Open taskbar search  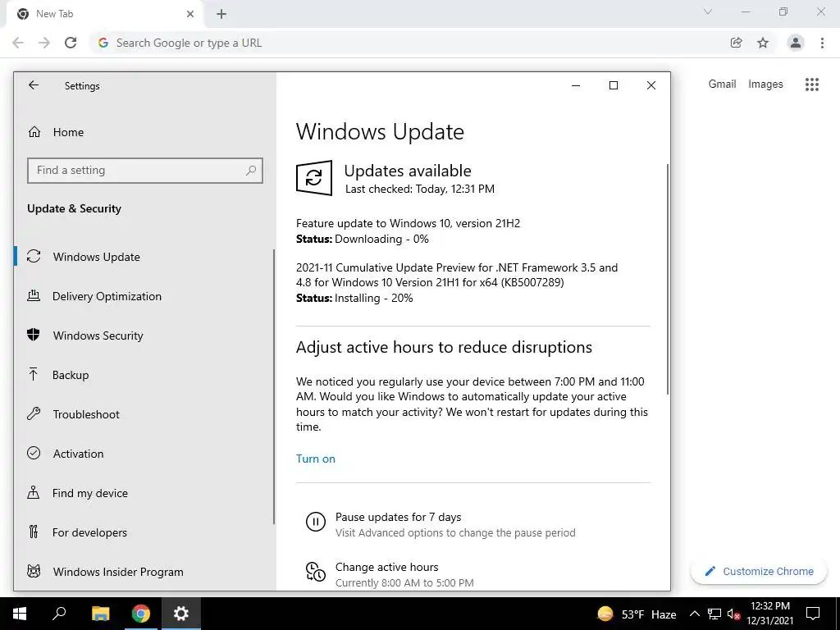[x=59, y=614]
